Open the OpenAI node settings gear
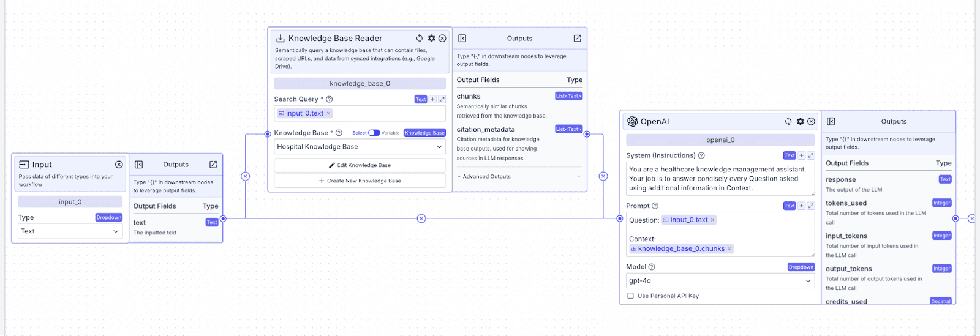 800,121
